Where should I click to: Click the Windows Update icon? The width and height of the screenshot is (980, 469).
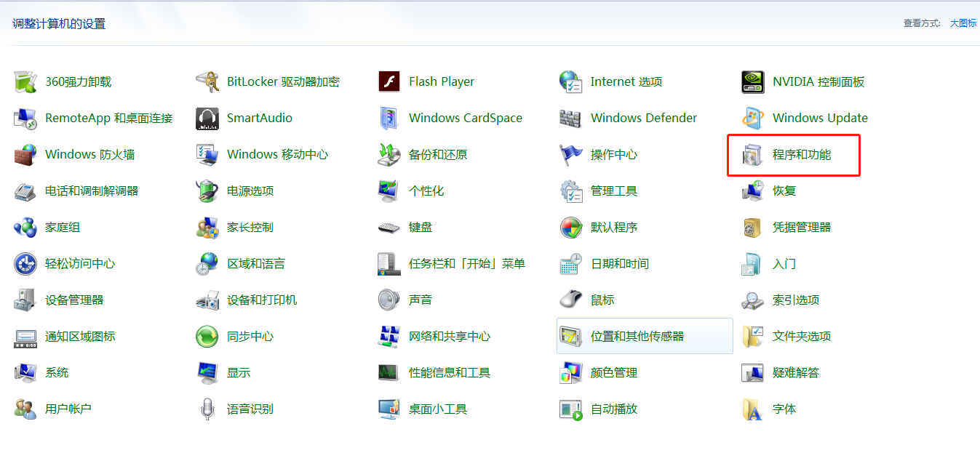[753, 119]
